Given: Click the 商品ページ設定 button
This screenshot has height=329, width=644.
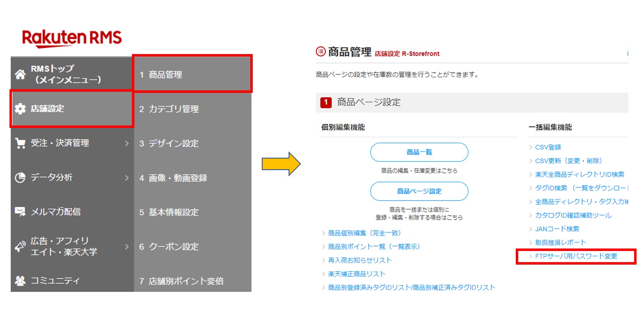Looking at the screenshot, I should [x=419, y=191].
